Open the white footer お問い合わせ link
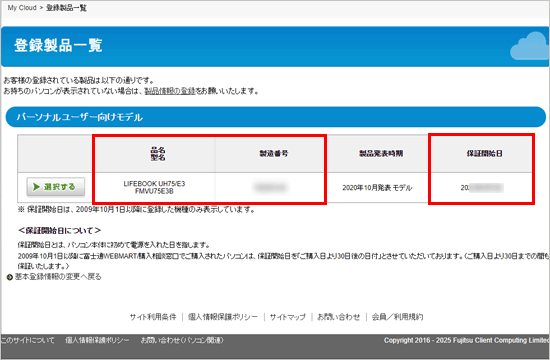The image size is (550, 360). click(x=338, y=317)
